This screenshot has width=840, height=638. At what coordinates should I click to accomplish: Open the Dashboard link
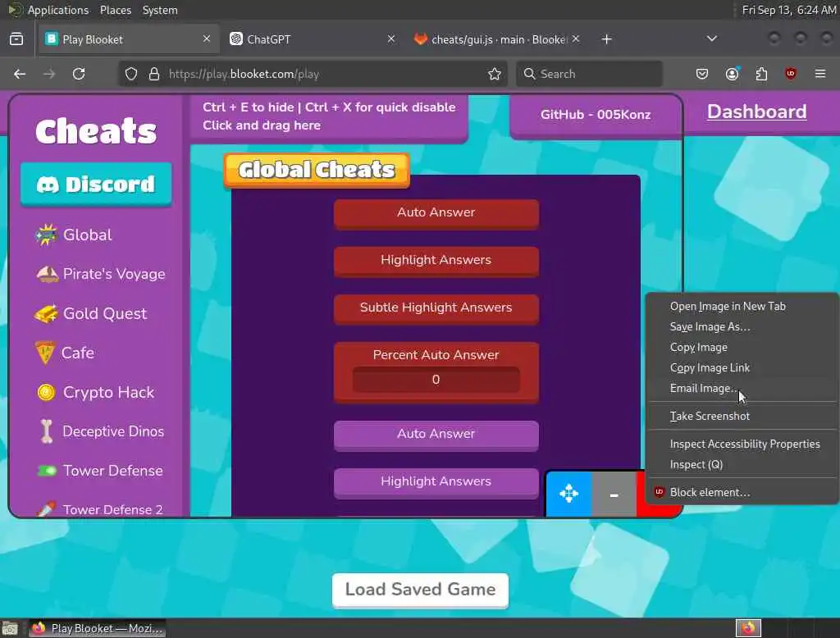[756, 112]
